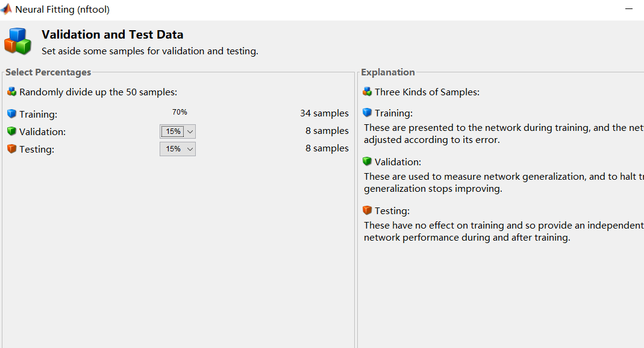Click orange cube icon next to Testing percentage
The height and width of the screenshot is (348, 644).
click(12, 148)
